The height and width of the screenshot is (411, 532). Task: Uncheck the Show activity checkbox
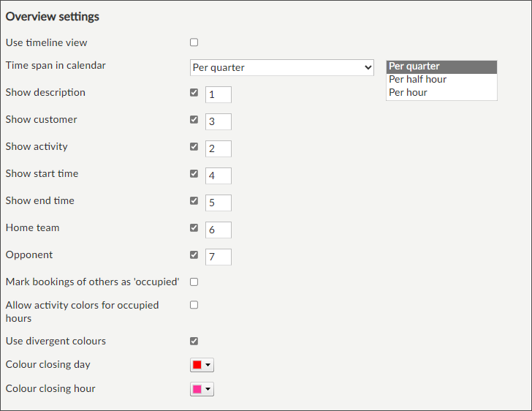tap(194, 147)
